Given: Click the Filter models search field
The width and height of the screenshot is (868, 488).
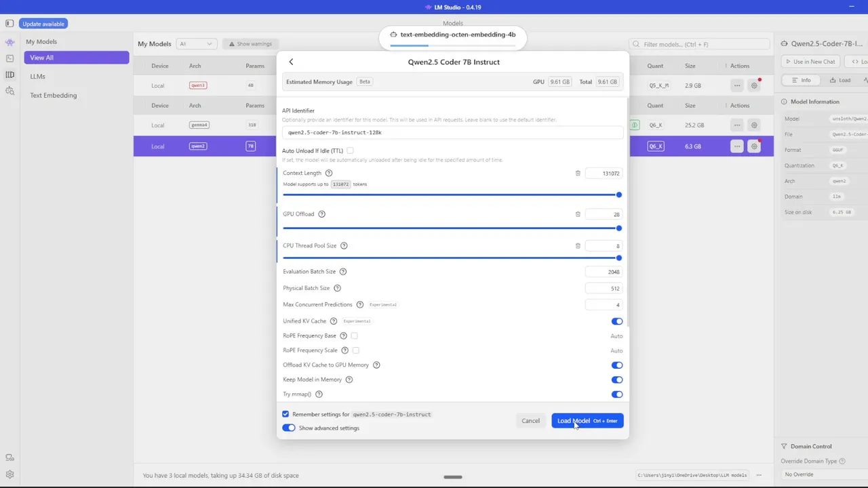Looking at the screenshot, I should point(700,44).
